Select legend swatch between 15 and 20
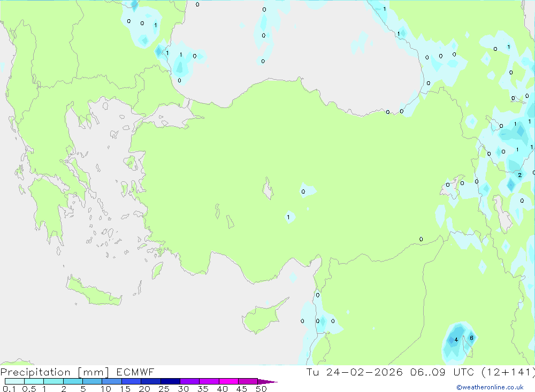The height and width of the screenshot is (392, 535). (x=131, y=381)
